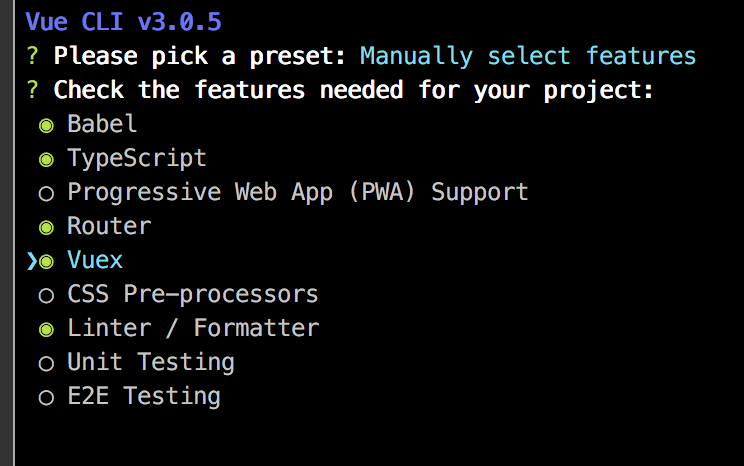Click the Linter / Formatter label
The height and width of the screenshot is (466, 744).
pyautogui.click(x=193, y=329)
